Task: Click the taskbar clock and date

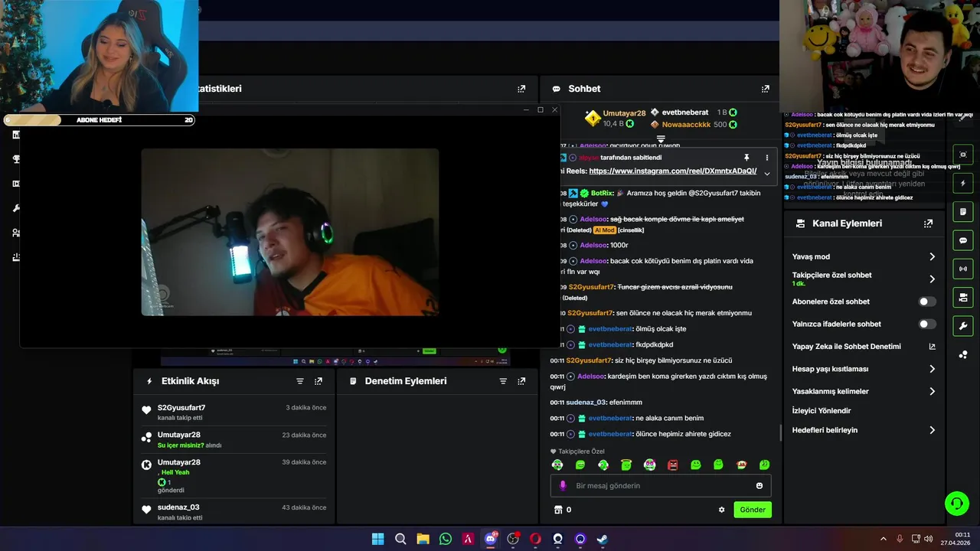Action: [x=957, y=539]
